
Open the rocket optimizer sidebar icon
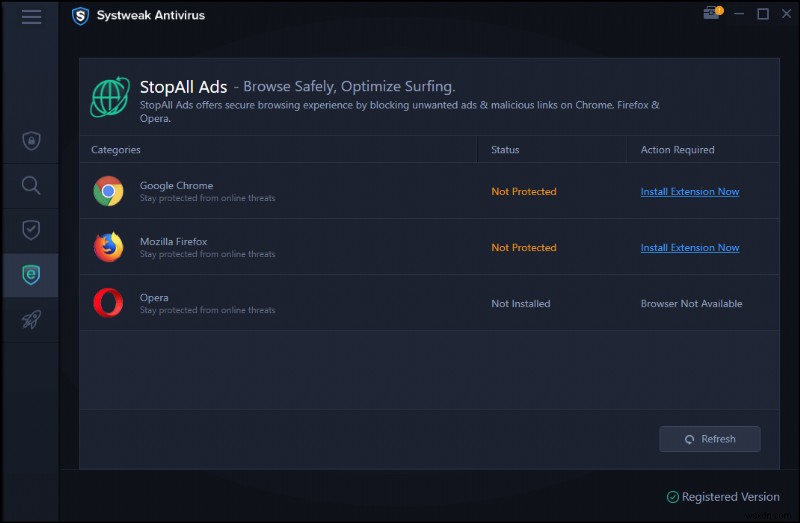31,320
